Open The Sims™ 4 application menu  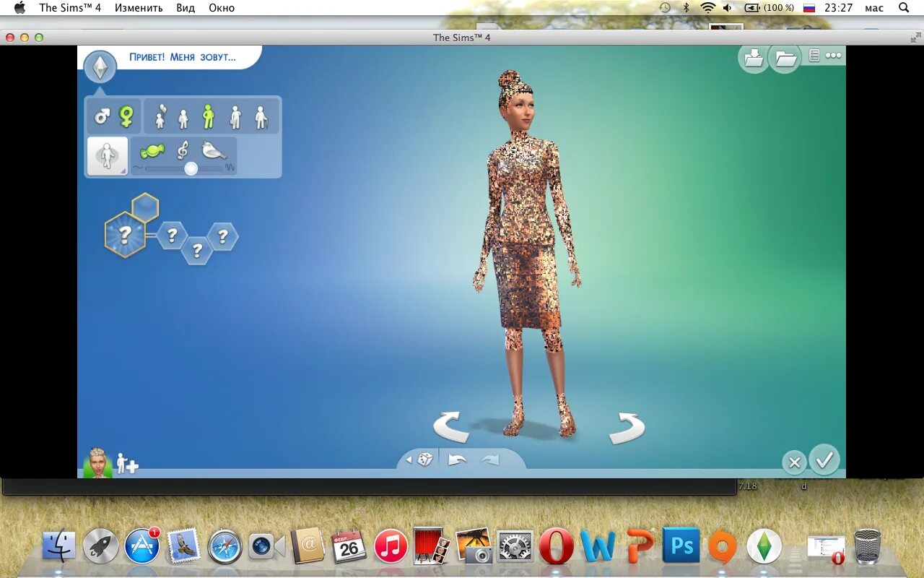(71, 8)
